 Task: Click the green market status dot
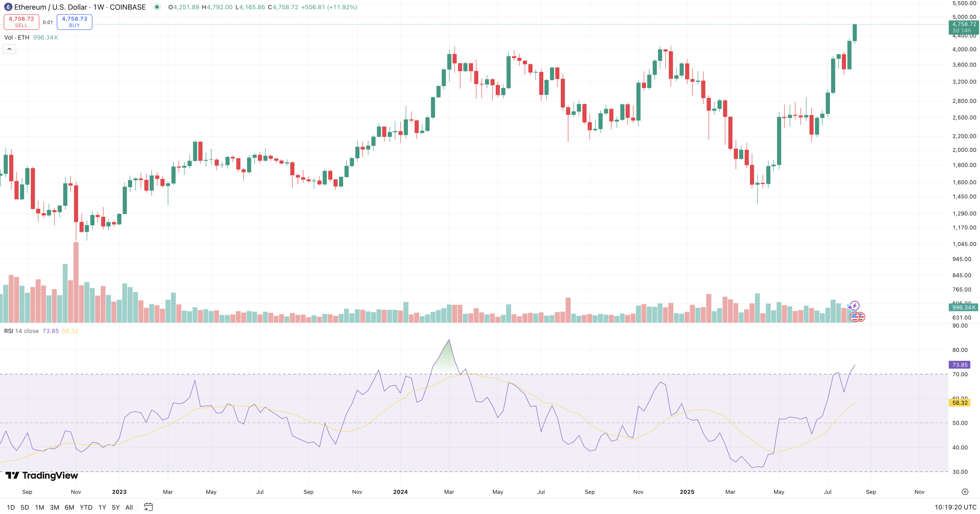pyautogui.click(x=157, y=7)
